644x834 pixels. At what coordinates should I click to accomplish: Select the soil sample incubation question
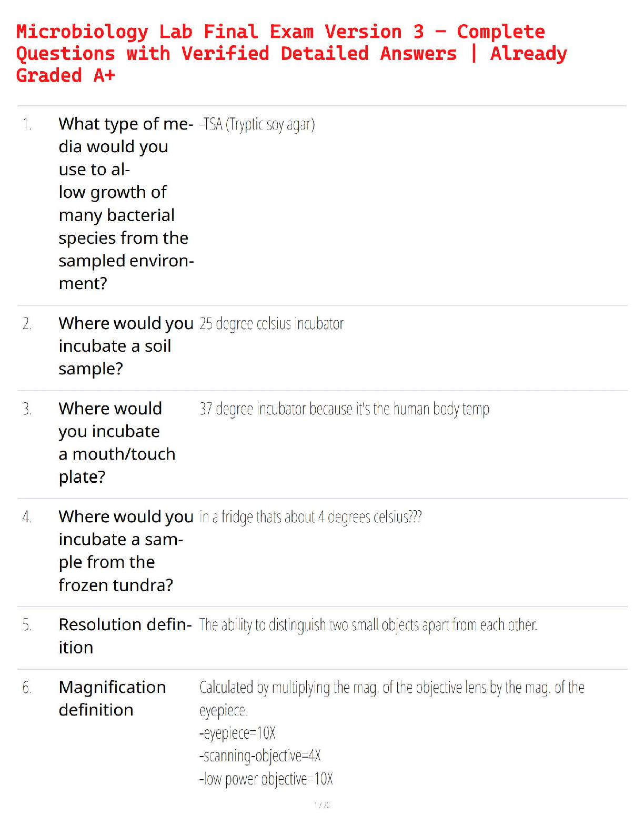coord(126,346)
